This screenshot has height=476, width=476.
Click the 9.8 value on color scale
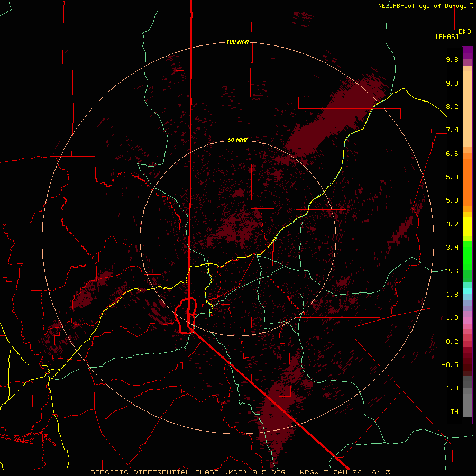click(452, 59)
